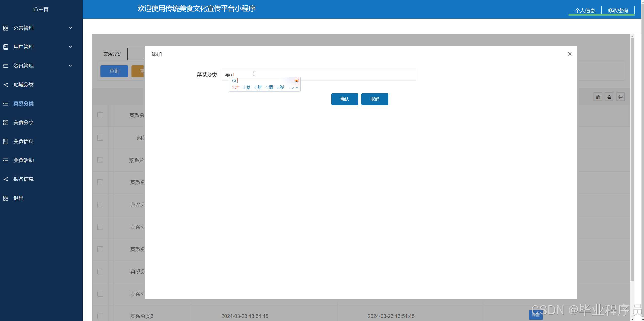Expand the 用户管理 menu chevron
Image resolution: width=644 pixels, height=321 pixels.
(70, 47)
